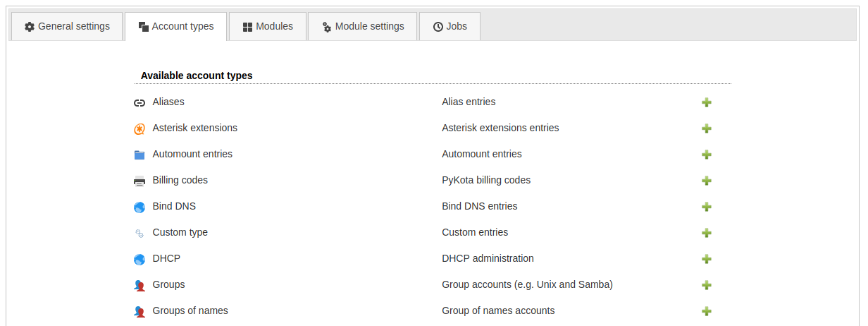Image resolution: width=868 pixels, height=326 pixels.
Task: Open the Module settings tab
Action: click(x=363, y=27)
